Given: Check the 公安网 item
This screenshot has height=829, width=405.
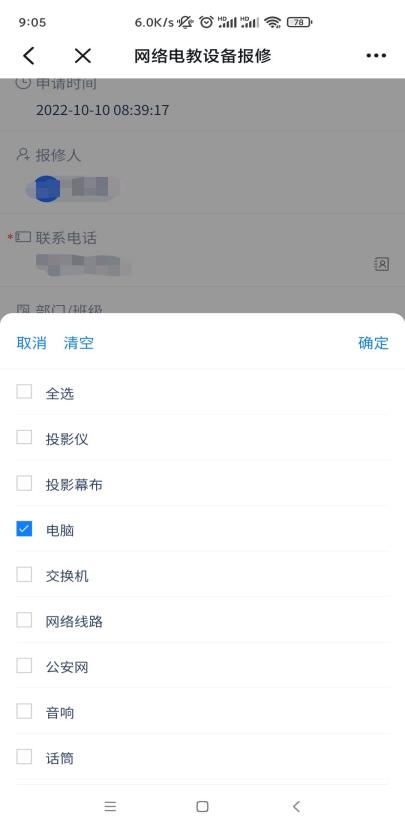Looking at the screenshot, I should [24, 666].
